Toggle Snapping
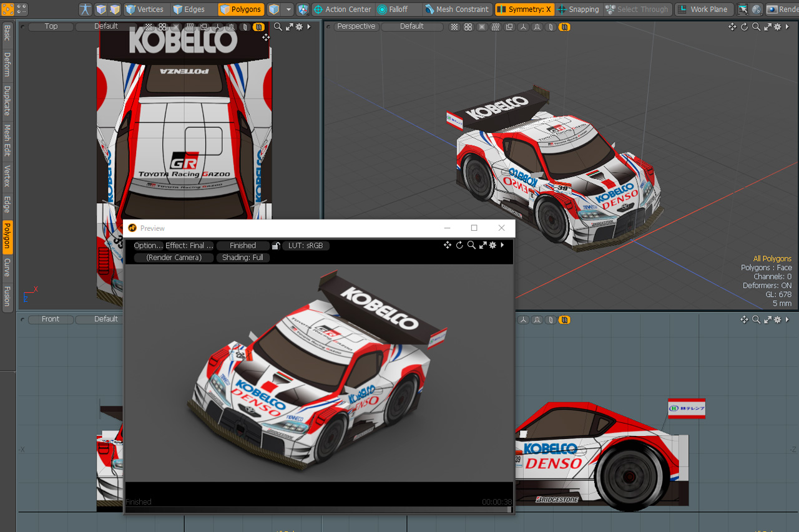The width and height of the screenshot is (799, 532). point(578,9)
